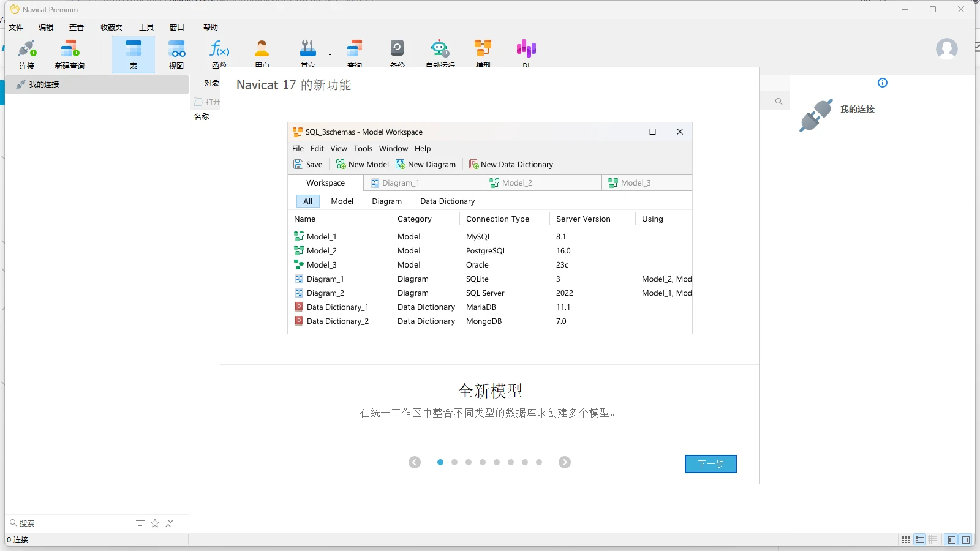Click the blue info icon in right pane
Screen dimensions: 980x551
click(883, 83)
